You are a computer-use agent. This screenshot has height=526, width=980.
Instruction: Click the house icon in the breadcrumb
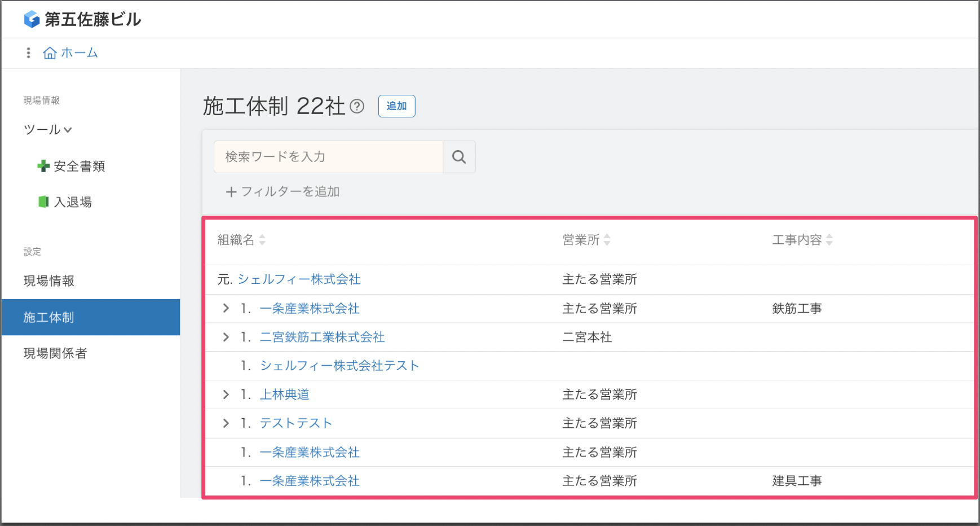point(50,53)
